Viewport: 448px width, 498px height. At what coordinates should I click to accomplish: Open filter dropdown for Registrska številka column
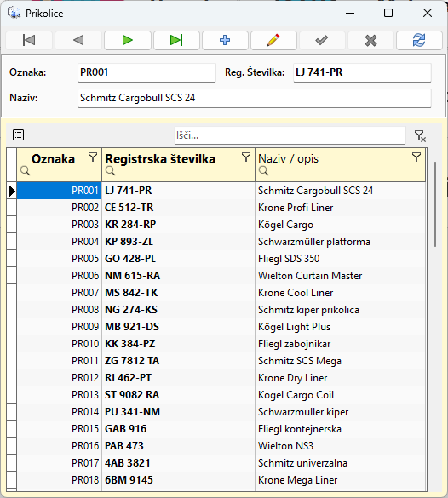(x=246, y=157)
